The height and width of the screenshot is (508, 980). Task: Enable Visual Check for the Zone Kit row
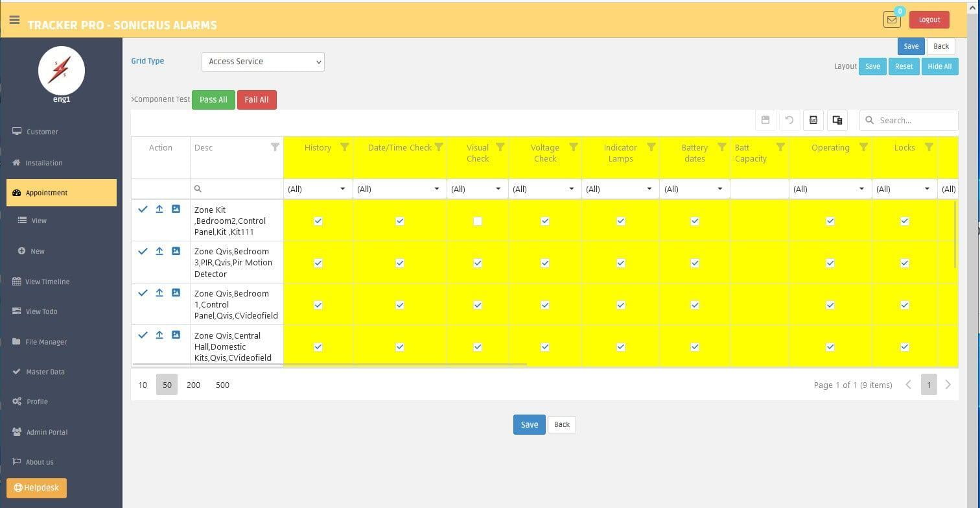478,221
